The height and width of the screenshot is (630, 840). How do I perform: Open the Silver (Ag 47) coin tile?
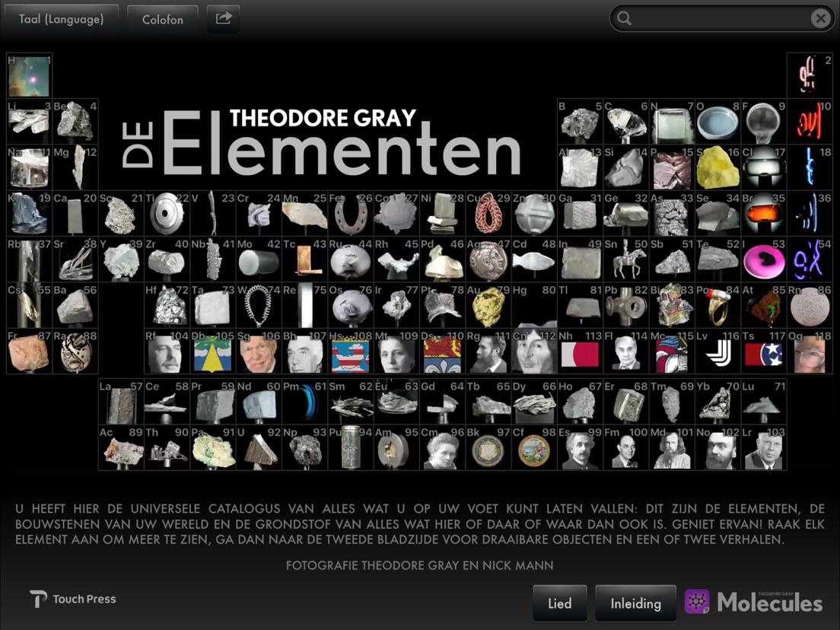[488, 259]
